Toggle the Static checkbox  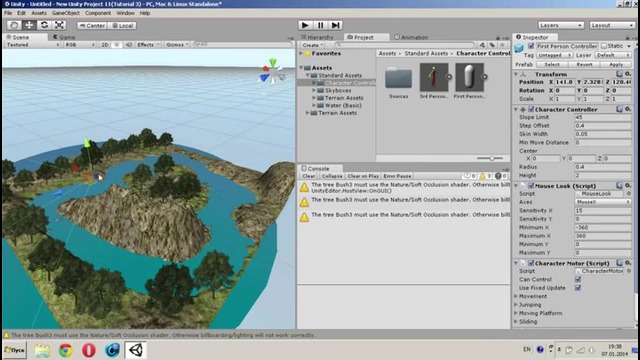pos(604,46)
